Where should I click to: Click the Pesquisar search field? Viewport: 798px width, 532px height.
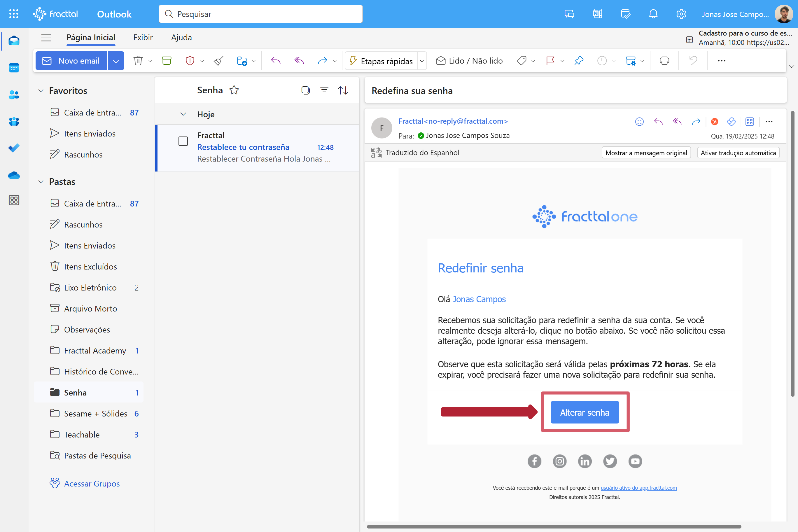pos(260,14)
